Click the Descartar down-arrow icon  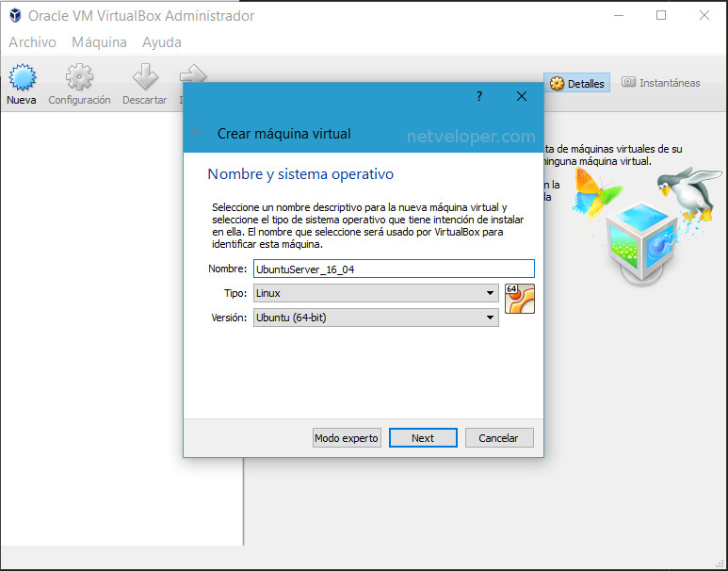coord(145,77)
